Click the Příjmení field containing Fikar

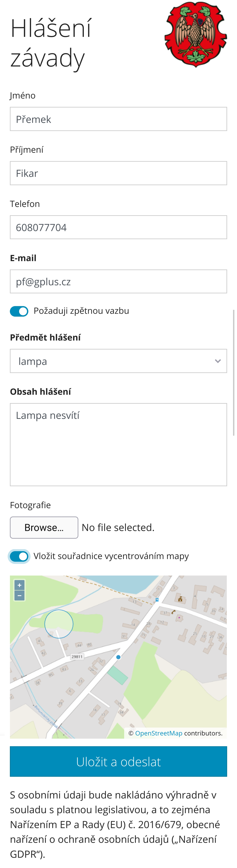click(118, 173)
